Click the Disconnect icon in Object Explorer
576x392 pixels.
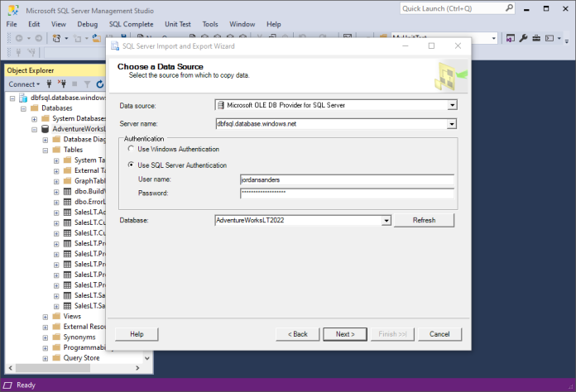pyautogui.click(x=60, y=84)
